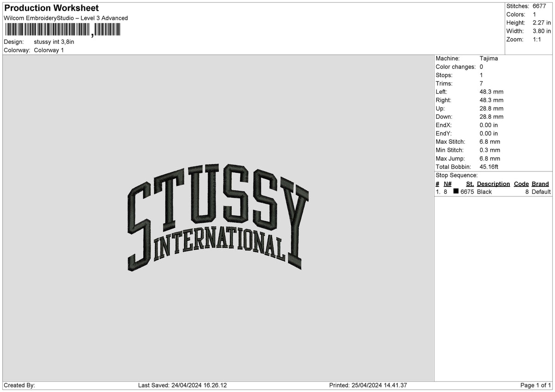Viewport: 555px width, 392px height.
Task: Click the 'Code' column header
Action: point(521,184)
